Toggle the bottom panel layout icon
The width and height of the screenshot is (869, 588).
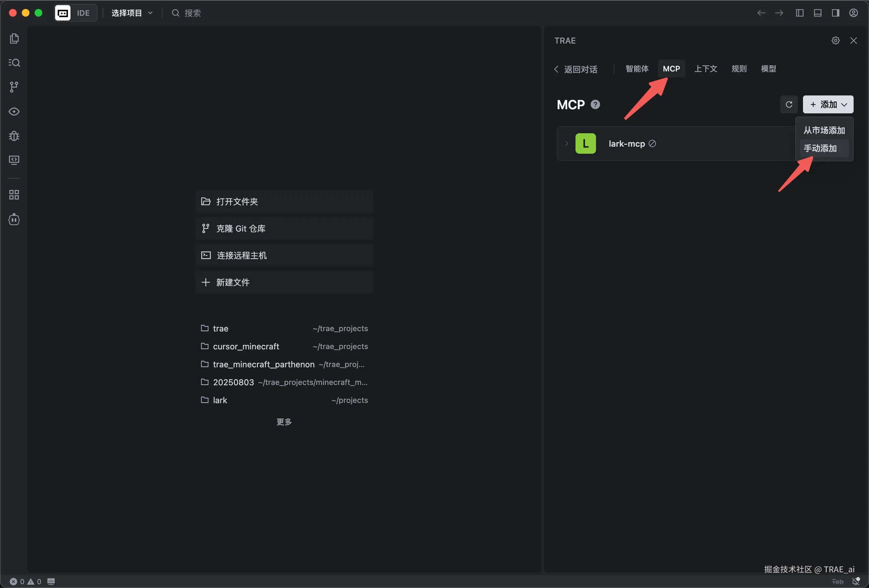click(817, 13)
